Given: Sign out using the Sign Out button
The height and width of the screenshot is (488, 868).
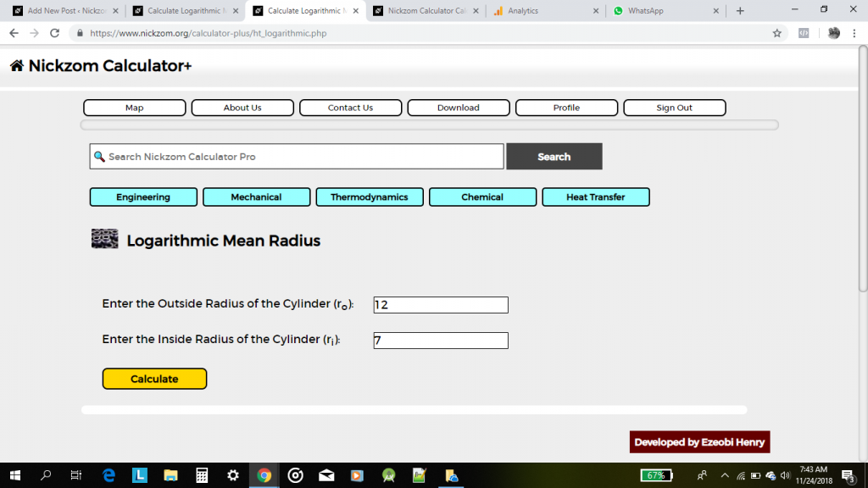Looking at the screenshot, I should tap(674, 108).
